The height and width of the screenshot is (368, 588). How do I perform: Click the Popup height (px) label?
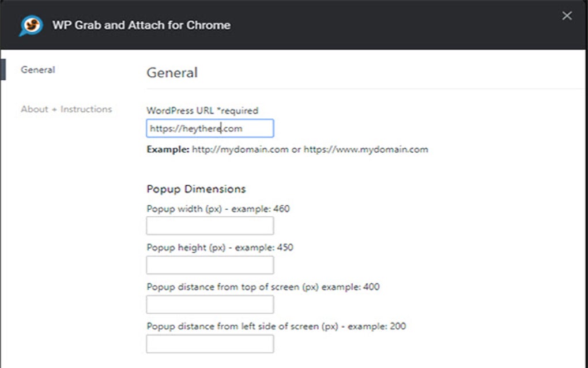[220, 248]
